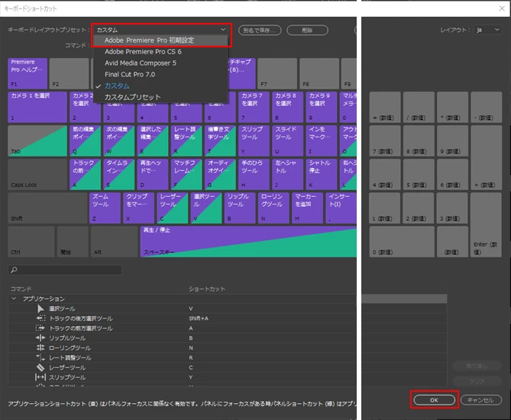Open the レイアウト language dropdown

tap(487, 30)
